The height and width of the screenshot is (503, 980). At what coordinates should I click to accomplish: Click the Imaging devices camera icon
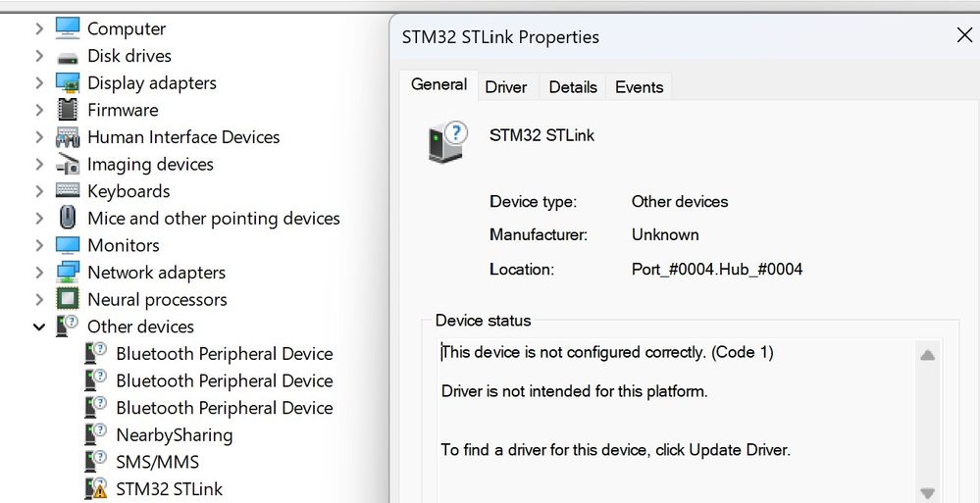67,165
